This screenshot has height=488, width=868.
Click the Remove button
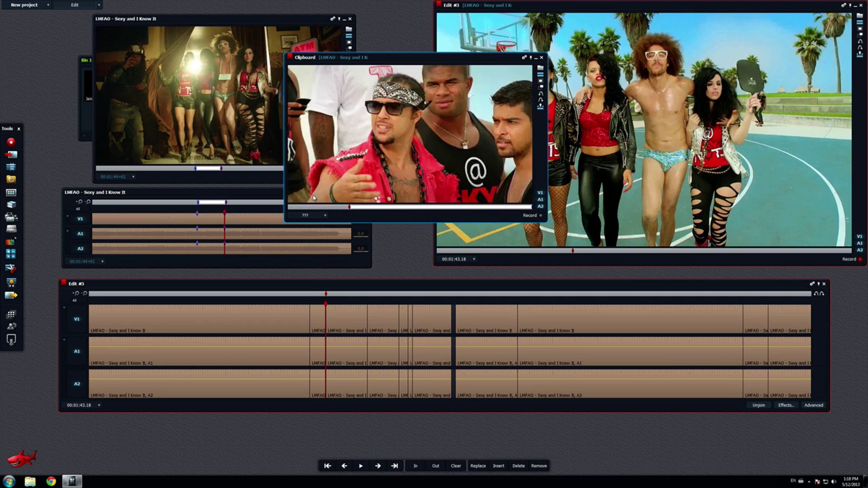[x=539, y=466]
